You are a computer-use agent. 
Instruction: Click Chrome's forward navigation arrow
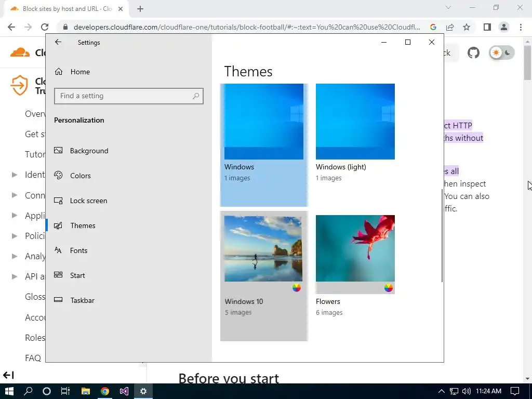coord(28,27)
